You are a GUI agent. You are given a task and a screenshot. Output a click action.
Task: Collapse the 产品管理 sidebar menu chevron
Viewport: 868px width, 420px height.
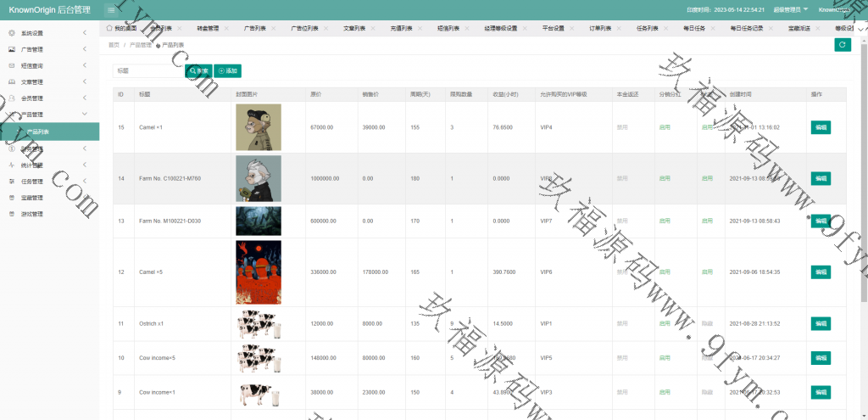[85, 114]
